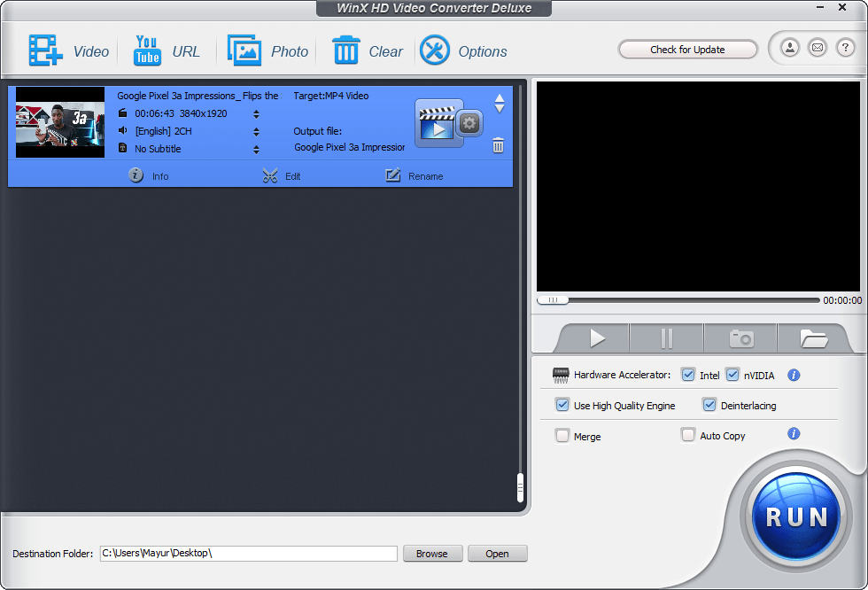Enable the Merge checkbox
This screenshot has width=868, height=590.
562,436
